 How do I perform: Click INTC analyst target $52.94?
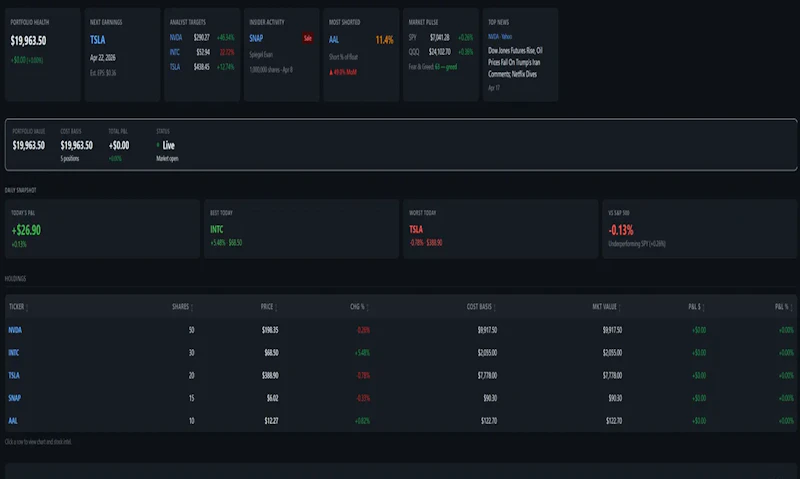(203, 52)
